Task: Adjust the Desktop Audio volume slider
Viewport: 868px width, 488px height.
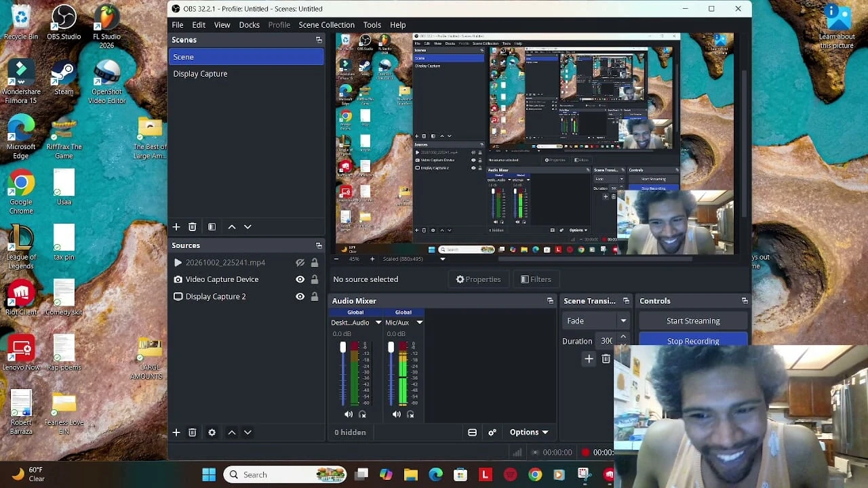Action: (x=343, y=348)
